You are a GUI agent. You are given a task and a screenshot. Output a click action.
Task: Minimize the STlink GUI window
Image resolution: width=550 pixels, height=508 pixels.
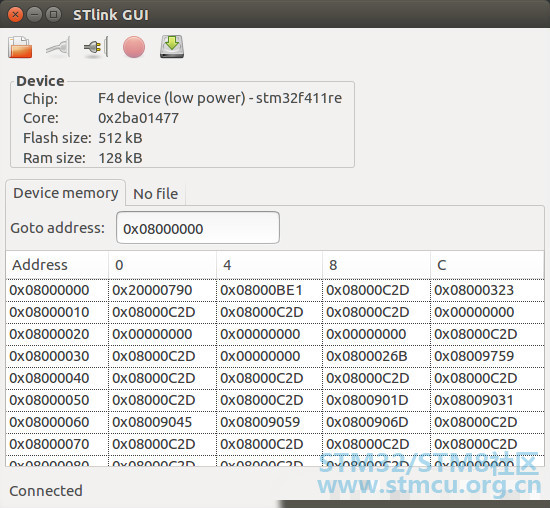(34, 14)
